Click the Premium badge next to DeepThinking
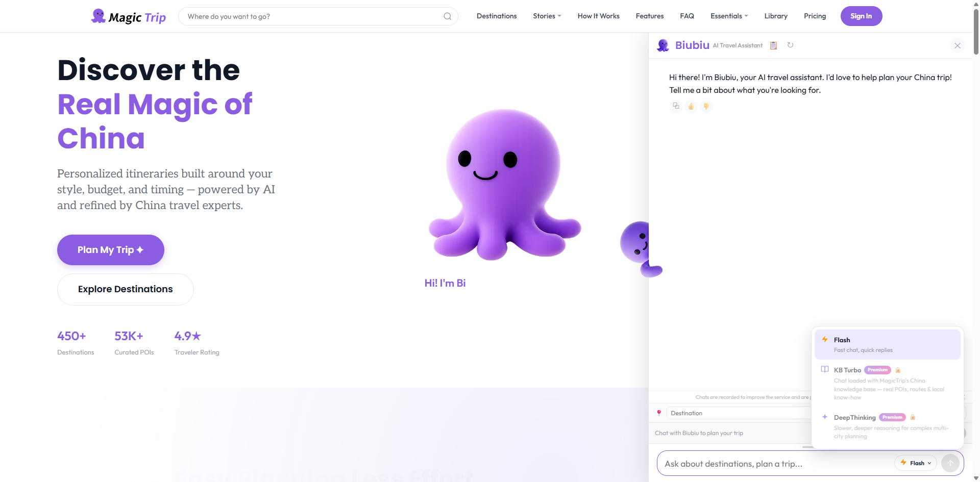The height and width of the screenshot is (482, 980). coord(892,417)
